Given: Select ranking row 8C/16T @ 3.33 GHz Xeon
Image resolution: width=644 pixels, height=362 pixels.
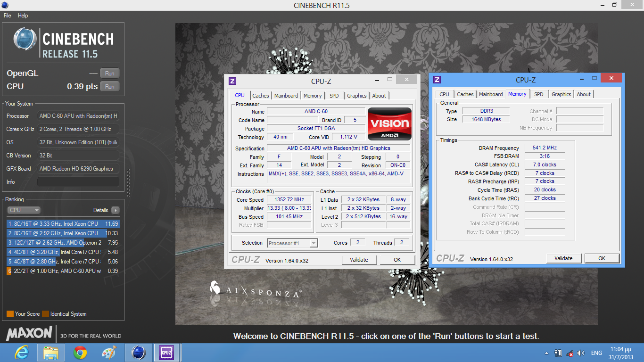Looking at the screenshot, I should tap(63, 224).
